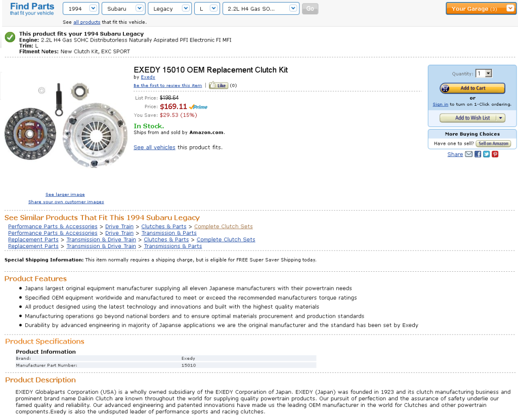Viewport: 518px width, 420px height.
Task: Open the all products link
Action: click(x=87, y=22)
